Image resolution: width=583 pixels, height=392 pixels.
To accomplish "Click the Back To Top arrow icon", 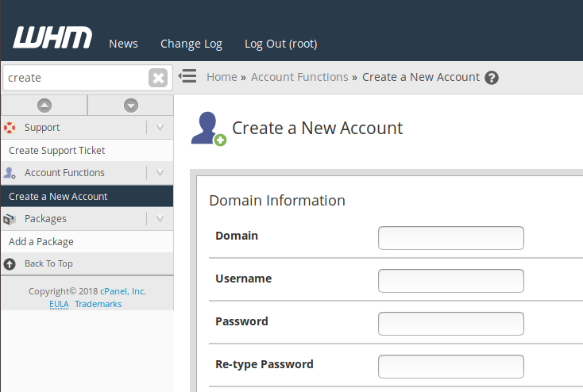I will pyautogui.click(x=10, y=263).
